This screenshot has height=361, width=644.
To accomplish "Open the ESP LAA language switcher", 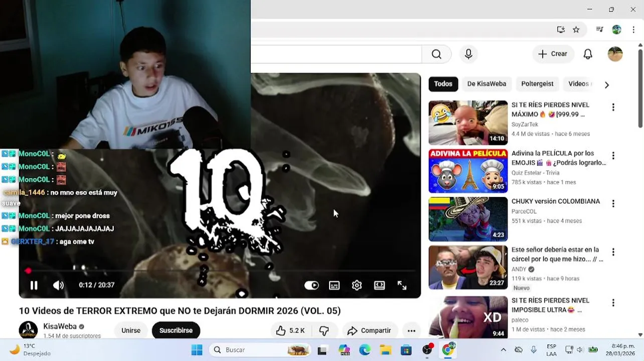I will [551, 350].
